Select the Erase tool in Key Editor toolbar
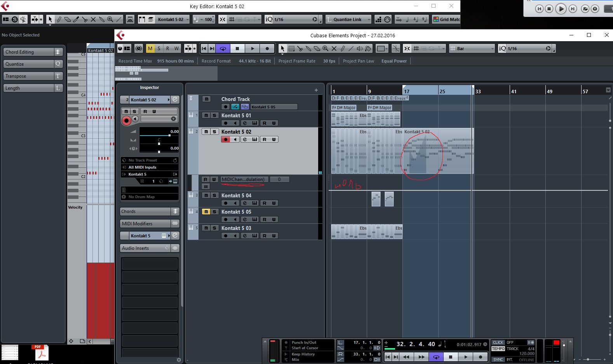 pyautogui.click(x=68, y=19)
